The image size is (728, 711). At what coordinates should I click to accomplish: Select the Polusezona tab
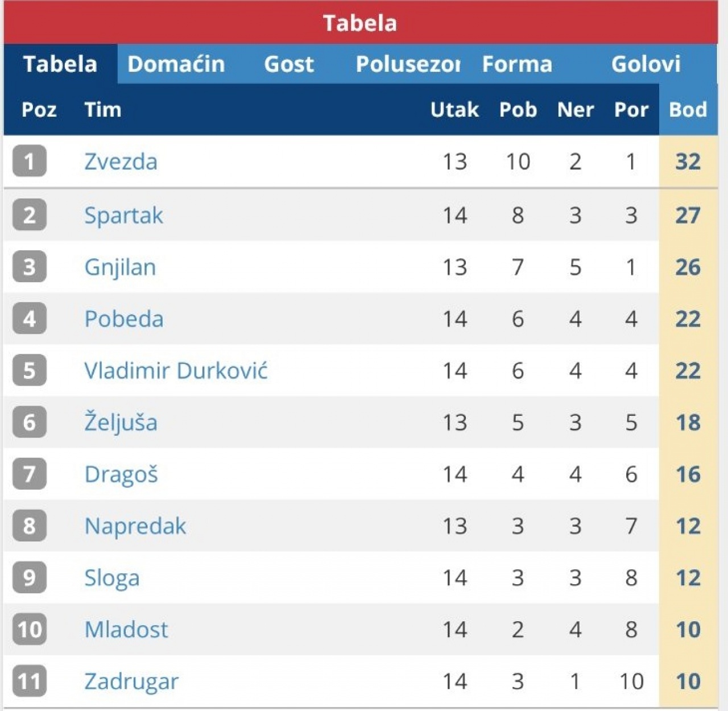(408, 64)
